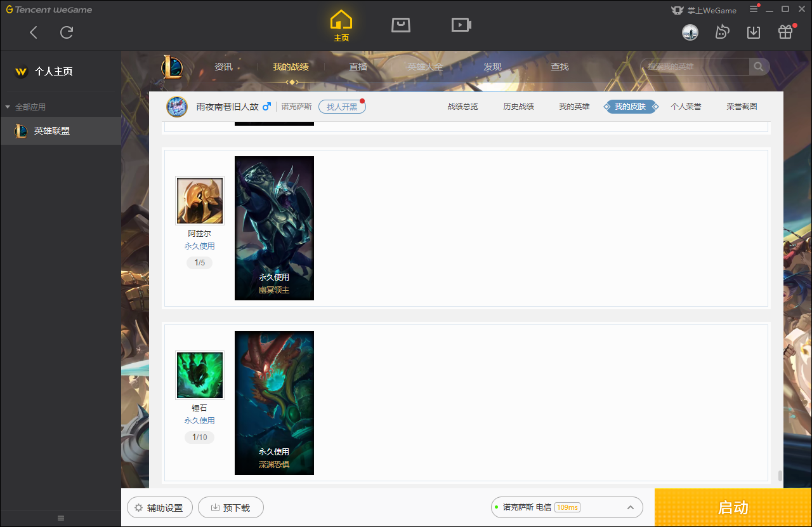The image size is (812, 527).
Task: Open the download manager icon
Action: [x=754, y=32]
